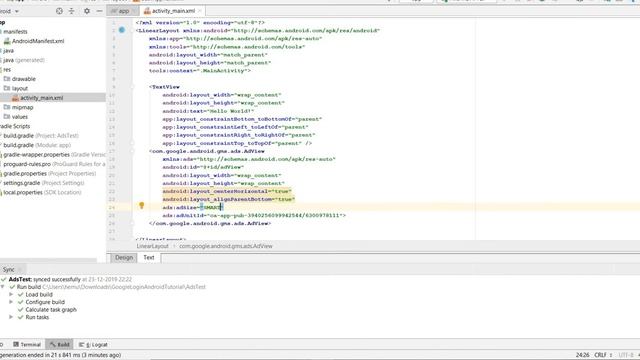Select the res folder

[7, 69]
